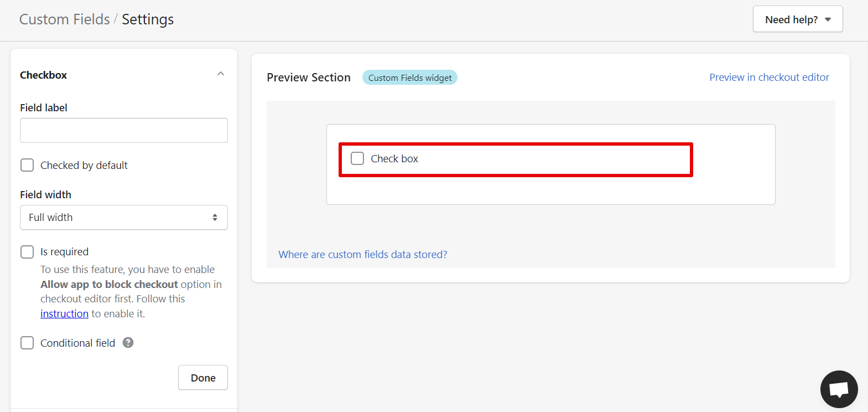Collapse the Checkbox section chevron

click(x=221, y=74)
